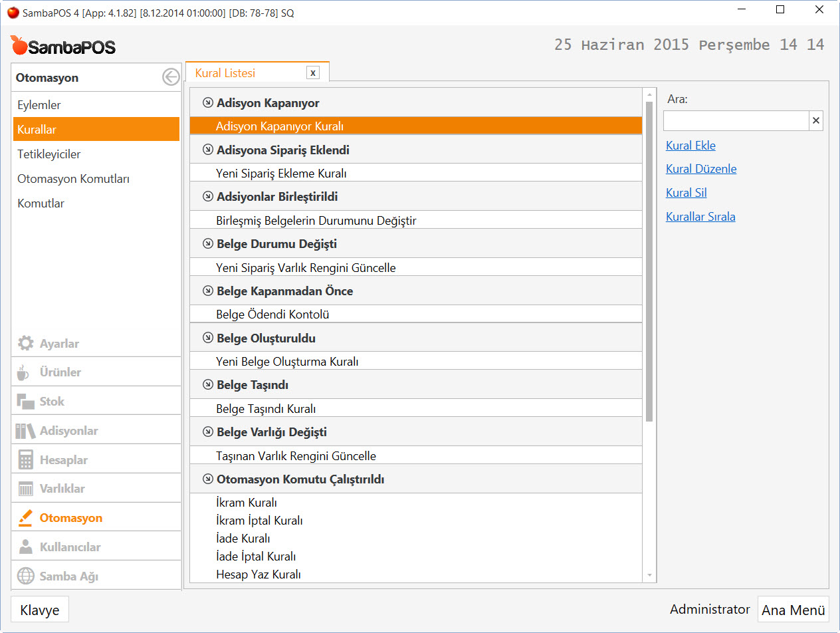840x633 pixels.
Task: Open Varlıklar section icon
Action: pos(25,489)
